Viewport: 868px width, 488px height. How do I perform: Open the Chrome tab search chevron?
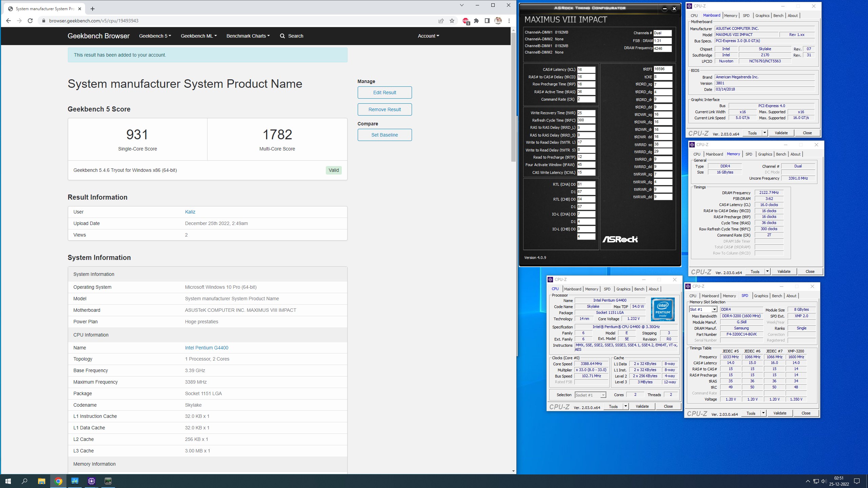(x=461, y=5)
